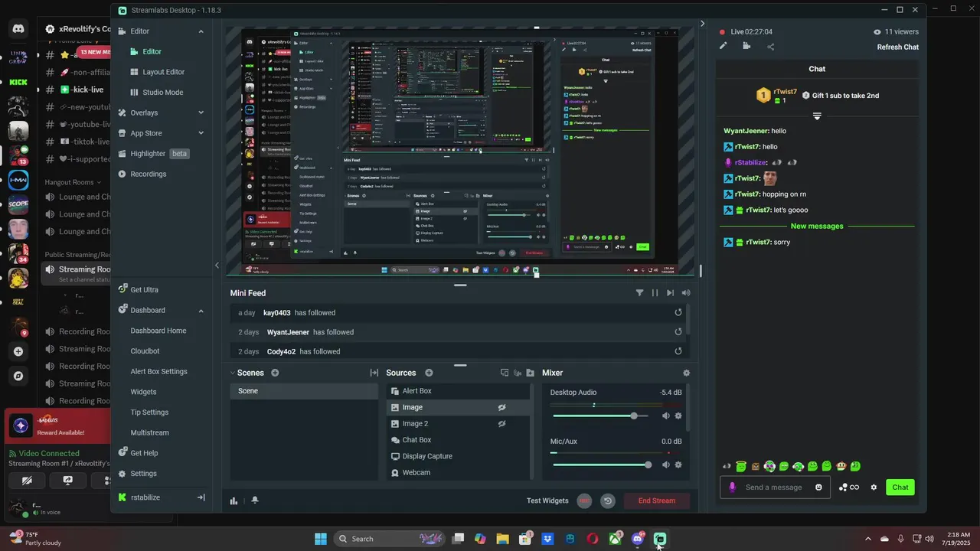Collapse the left navigation sidebar arrow

point(217,265)
